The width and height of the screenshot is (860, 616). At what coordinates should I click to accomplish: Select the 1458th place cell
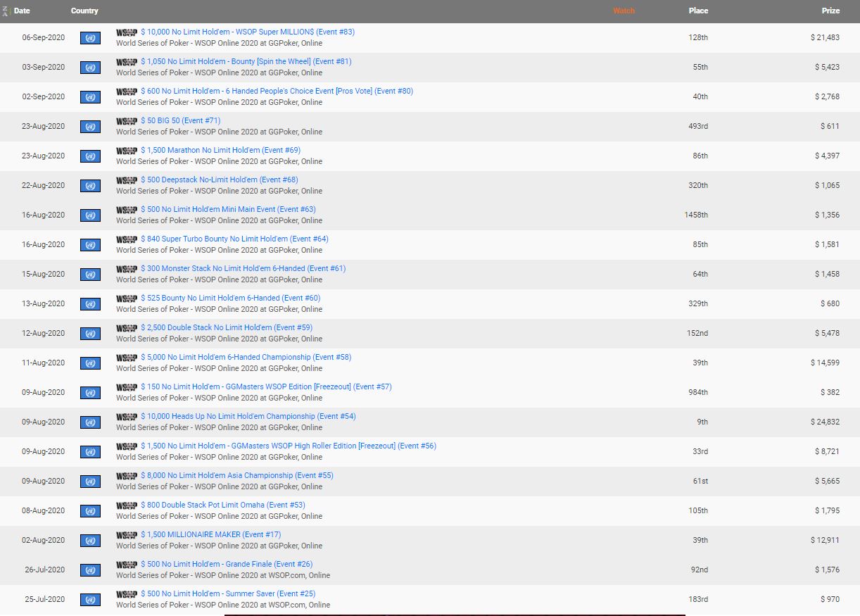click(x=696, y=215)
